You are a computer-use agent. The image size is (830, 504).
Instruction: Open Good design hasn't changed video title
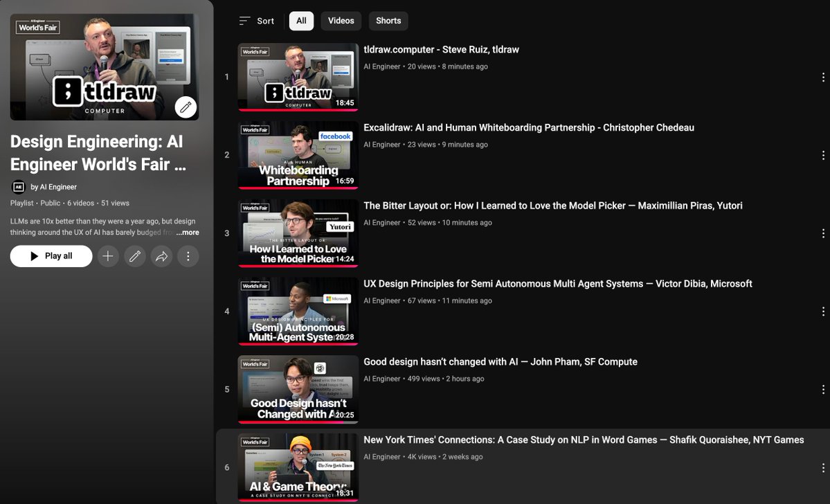tap(500, 361)
